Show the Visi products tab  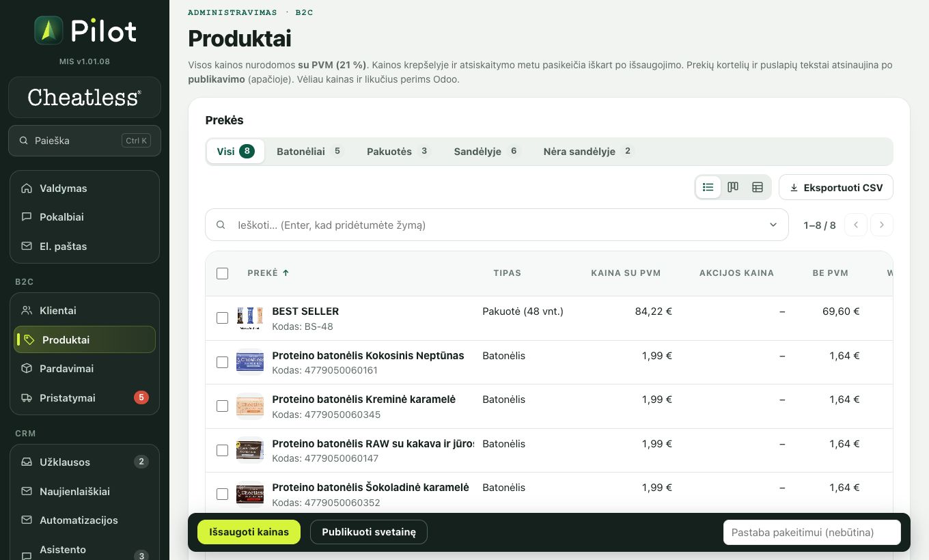[236, 152]
